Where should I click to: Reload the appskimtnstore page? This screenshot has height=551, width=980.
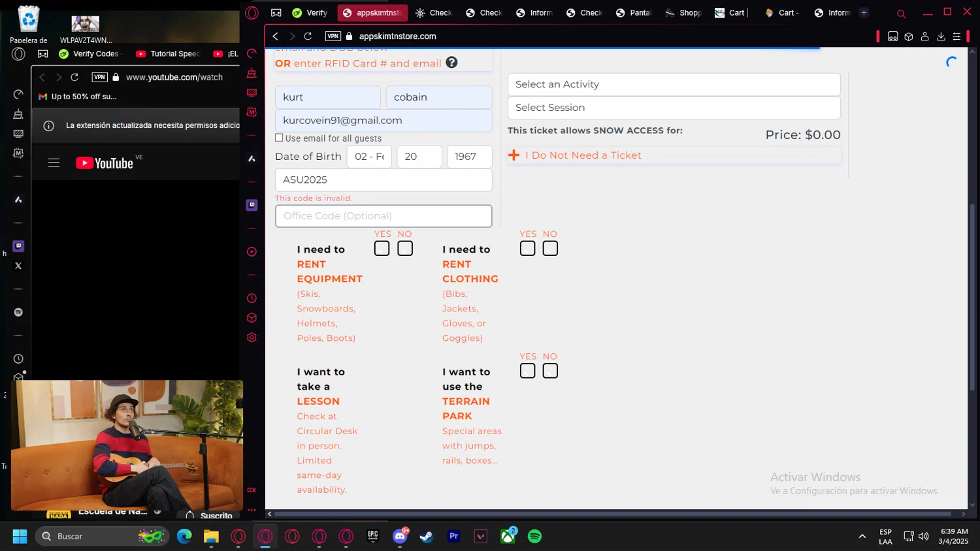click(x=308, y=37)
